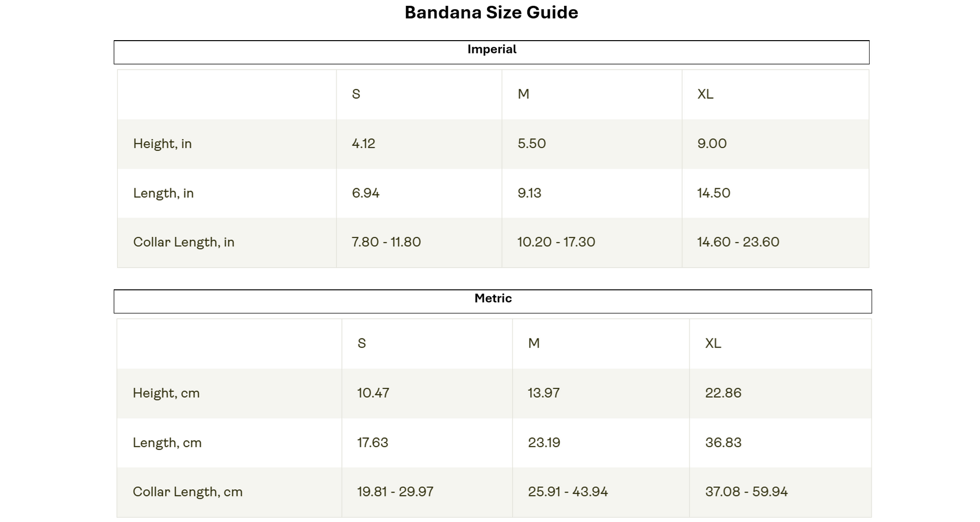The height and width of the screenshot is (522, 980).
Task: Click the "Length, in" row label
Action: 163,193
